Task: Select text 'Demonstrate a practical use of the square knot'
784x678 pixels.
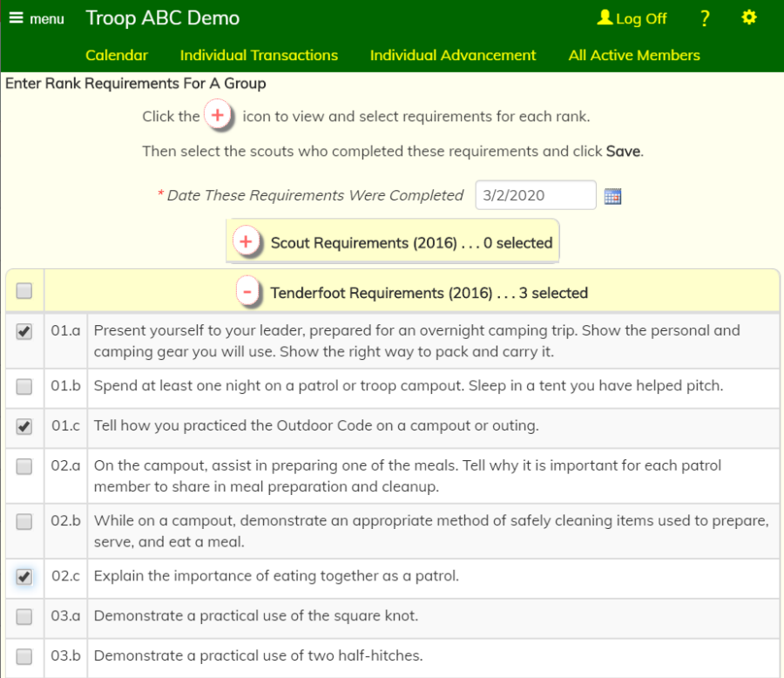Action: (x=255, y=615)
